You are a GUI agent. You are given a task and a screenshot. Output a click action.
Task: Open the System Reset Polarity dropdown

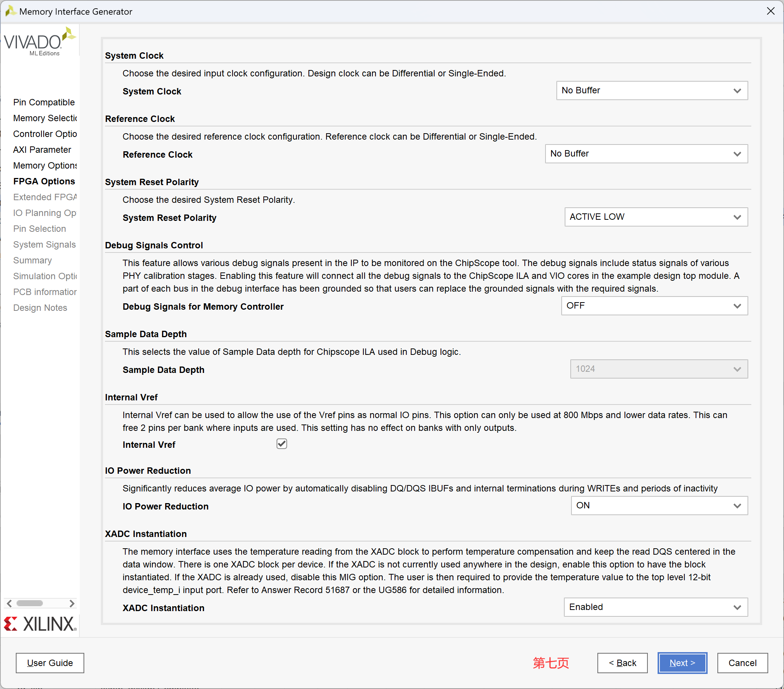(x=655, y=217)
